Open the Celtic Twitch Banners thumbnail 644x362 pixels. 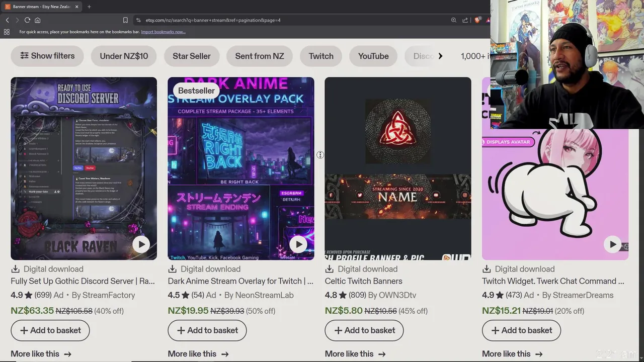click(398, 168)
